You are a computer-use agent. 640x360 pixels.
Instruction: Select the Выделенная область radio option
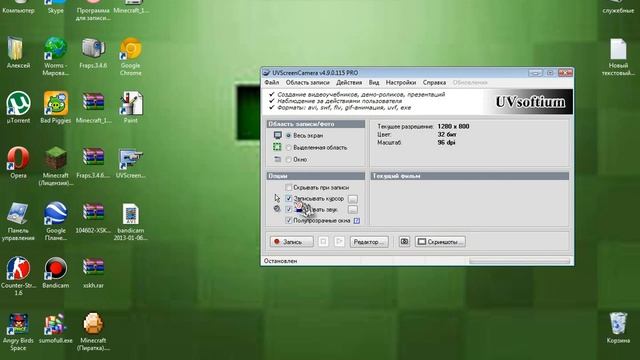[x=289, y=147]
